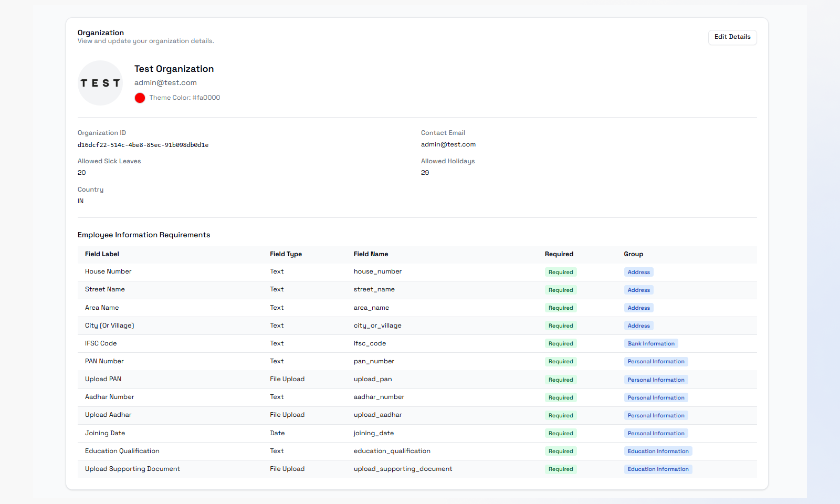Viewport: 840px width, 504px height.
Task: Click the red theme color swatch
Action: (140, 98)
